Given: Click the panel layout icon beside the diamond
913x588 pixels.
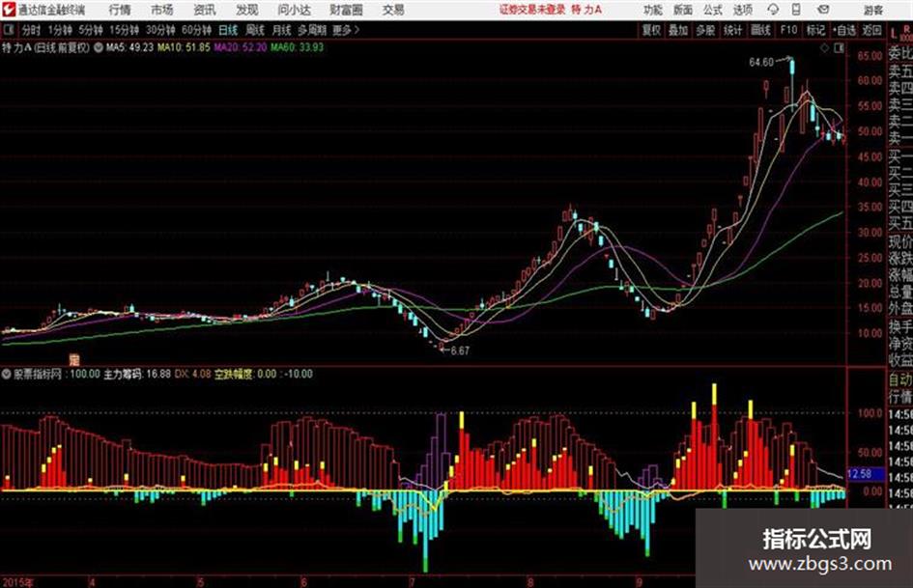Looking at the screenshot, I should (x=839, y=48).
